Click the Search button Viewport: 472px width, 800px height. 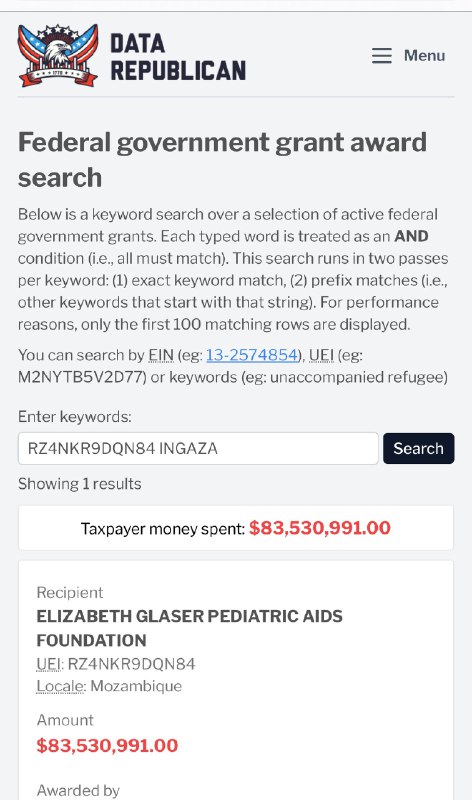click(x=418, y=448)
